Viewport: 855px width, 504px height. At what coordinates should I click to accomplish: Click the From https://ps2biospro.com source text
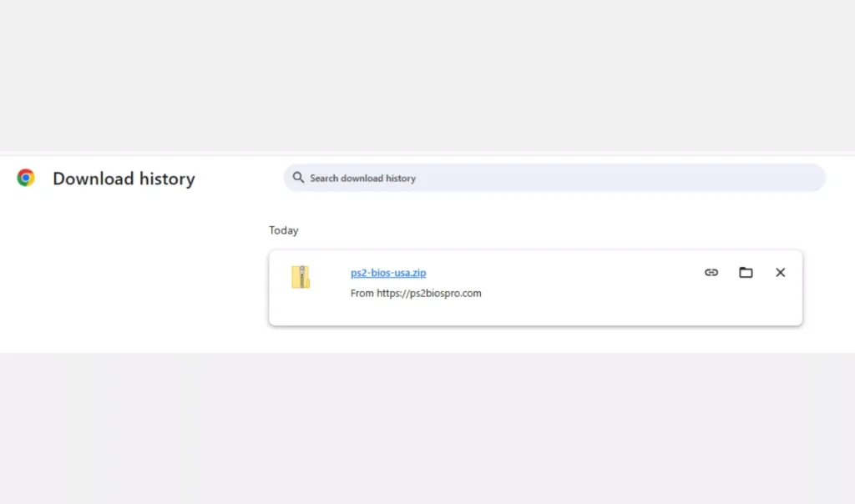416,293
